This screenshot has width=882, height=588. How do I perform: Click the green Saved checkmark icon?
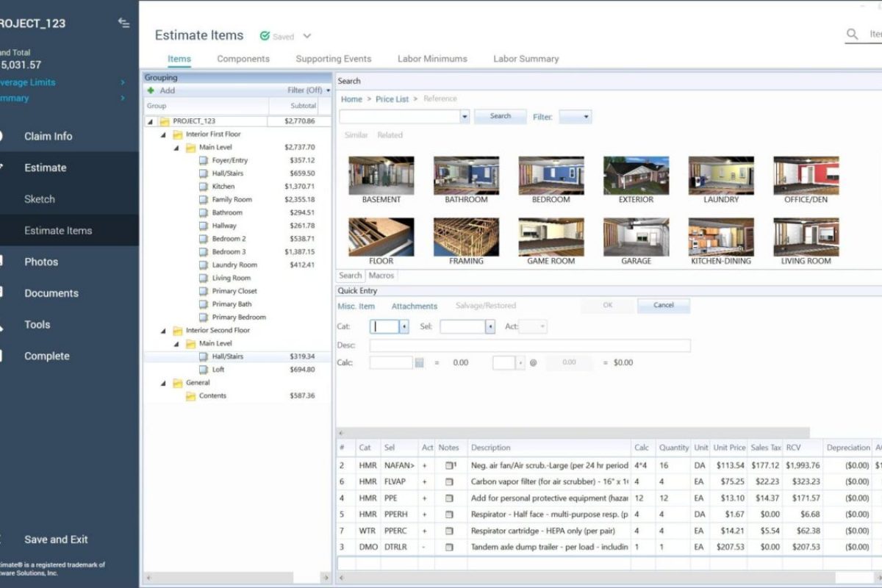tap(265, 36)
